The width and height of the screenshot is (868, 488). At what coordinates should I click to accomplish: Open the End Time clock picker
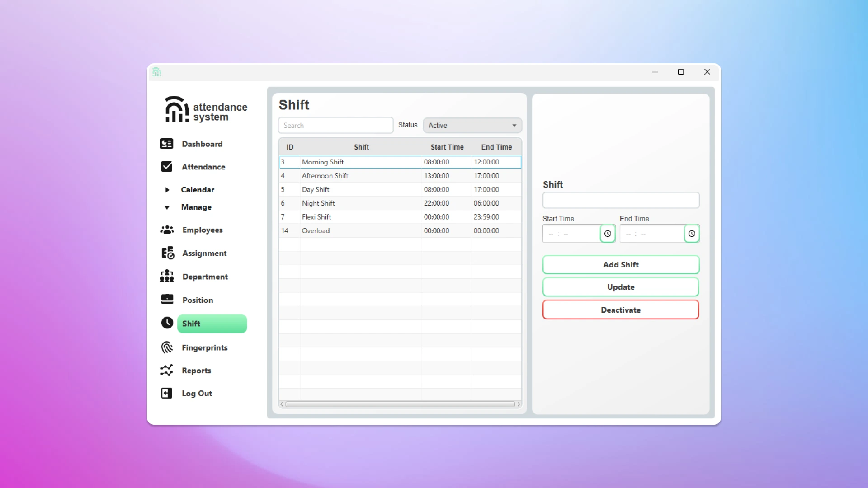pos(691,234)
